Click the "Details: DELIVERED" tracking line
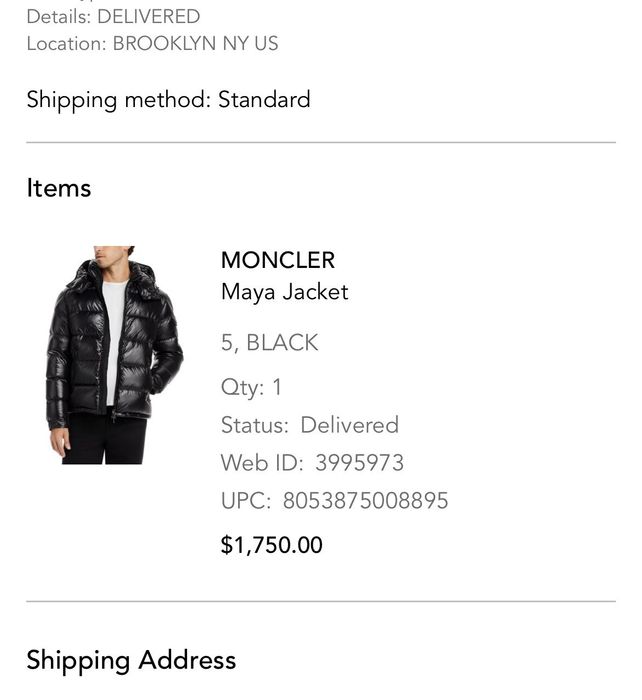 (x=113, y=17)
